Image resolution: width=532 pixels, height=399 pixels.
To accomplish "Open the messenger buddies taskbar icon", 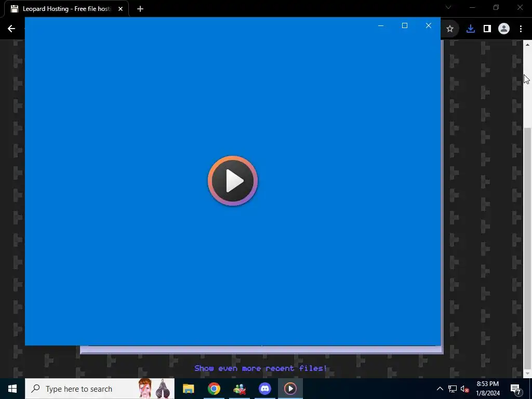I will 240,389.
